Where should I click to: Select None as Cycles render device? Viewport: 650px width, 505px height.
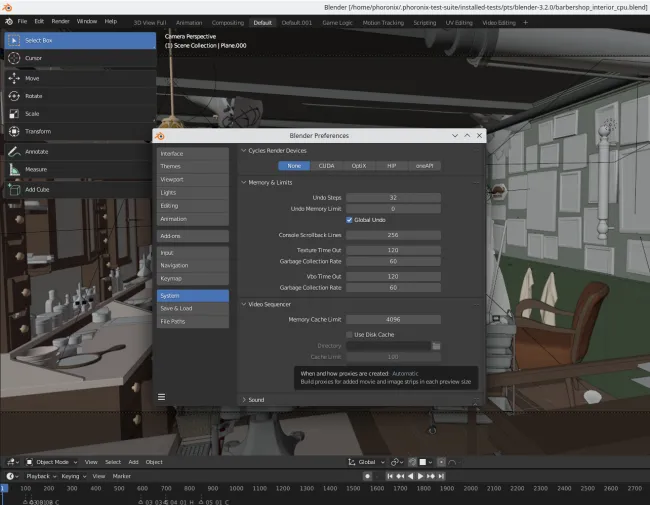pyautogui.click(x=294, y=166)
